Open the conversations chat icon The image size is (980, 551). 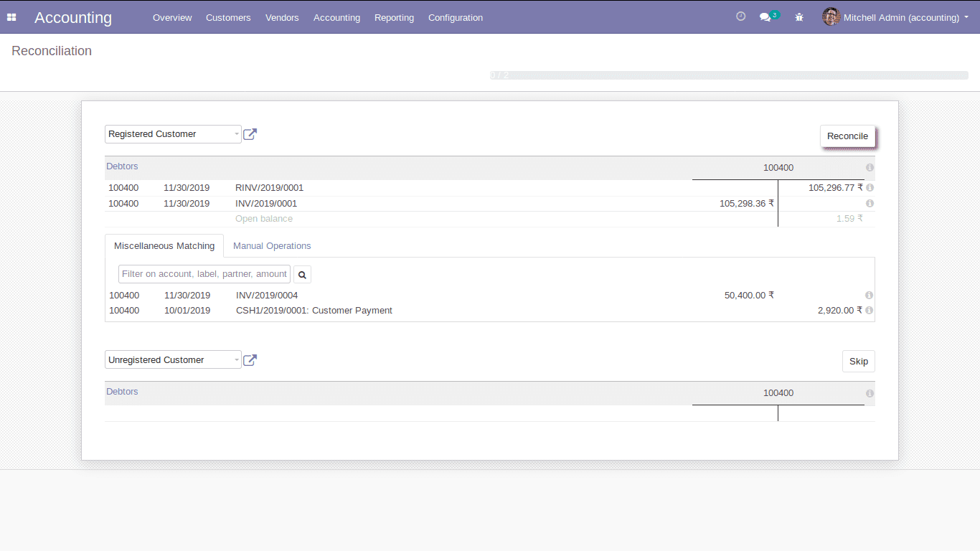click(x=765, y=17)
